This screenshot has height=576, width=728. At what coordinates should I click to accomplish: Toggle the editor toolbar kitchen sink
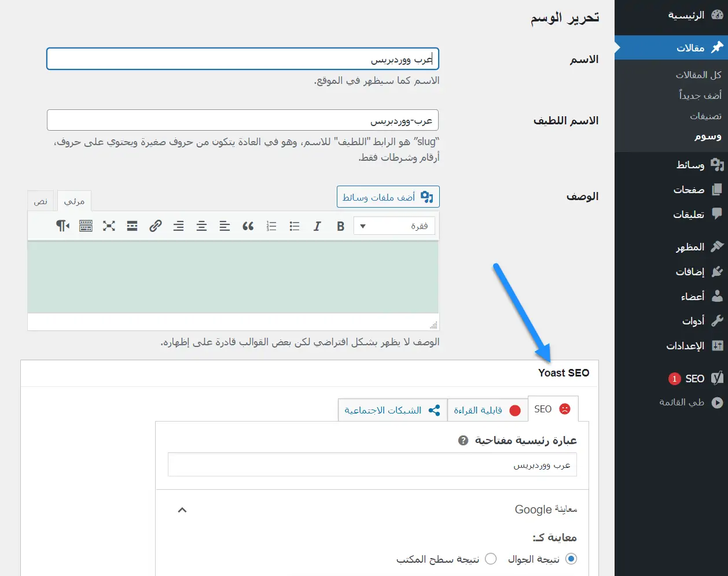[86, 226]
